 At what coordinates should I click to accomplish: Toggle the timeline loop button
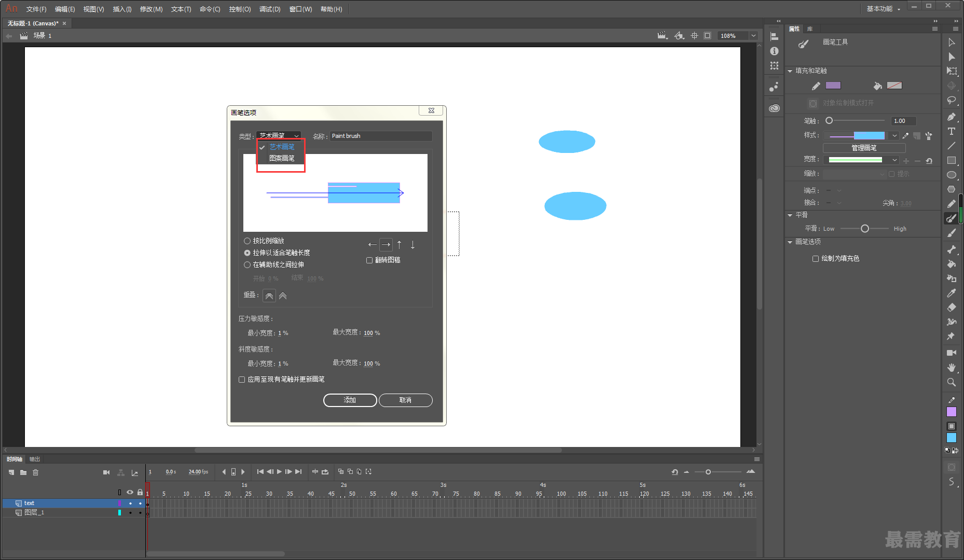(325, 472)
